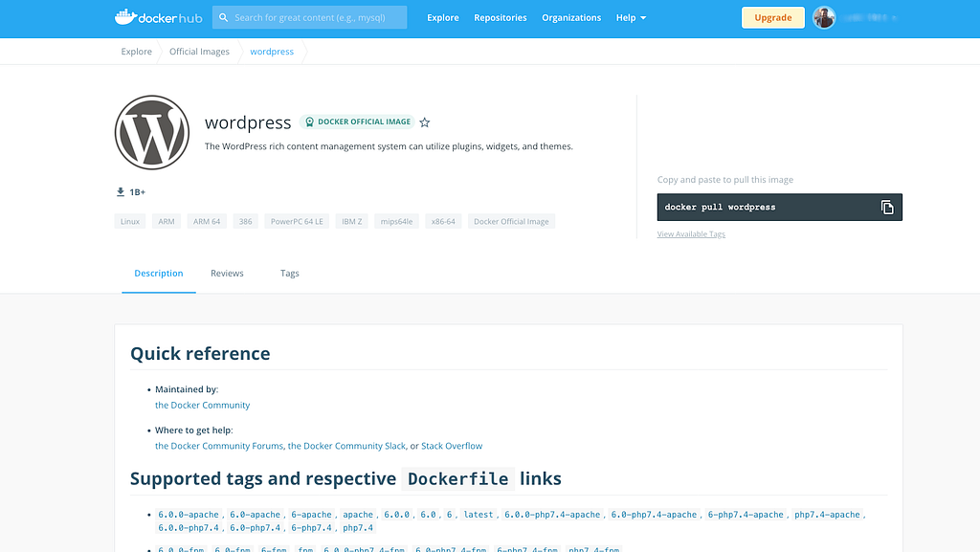The image size is (980, 552).
Task: Open the Stack Overflow link
Action: coord(452,446)
